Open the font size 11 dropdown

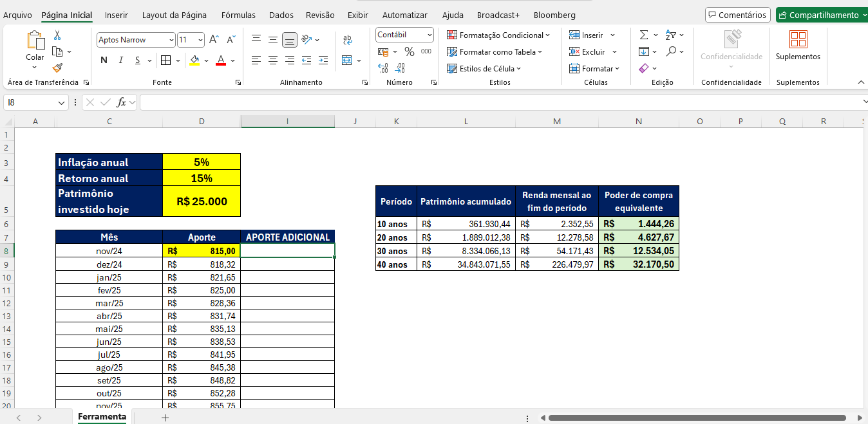coord(200,40)
